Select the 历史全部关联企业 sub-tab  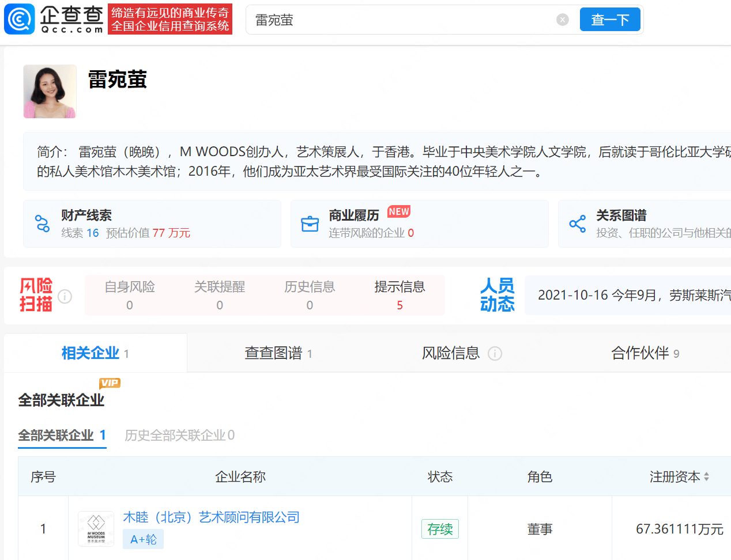(180, 436)
